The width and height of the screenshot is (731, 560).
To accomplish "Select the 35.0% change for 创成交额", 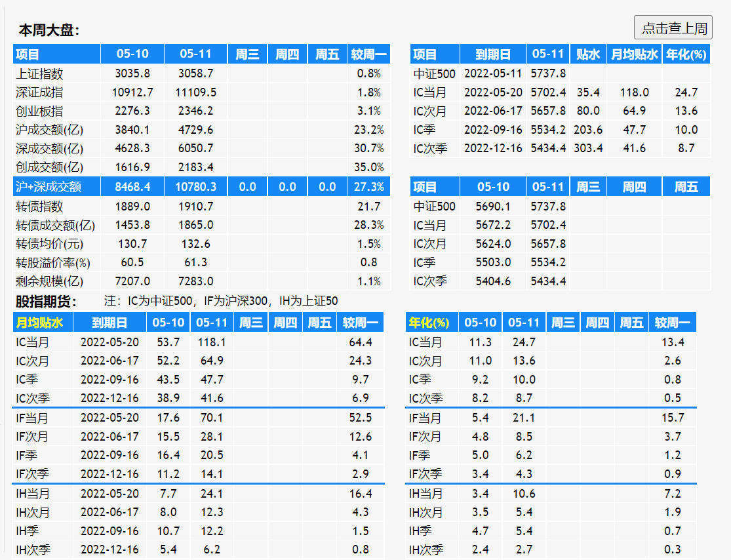I will pos(369,167).
